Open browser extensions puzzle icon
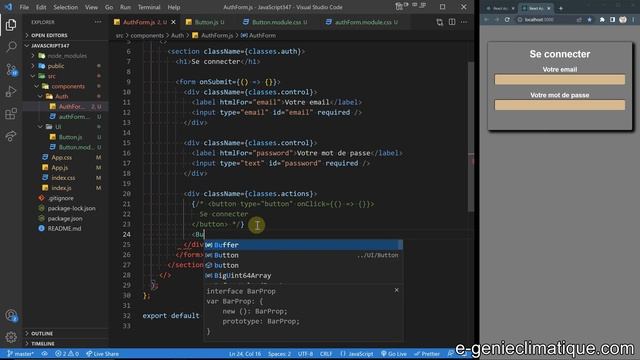Screen dimensions: 640x360 tap(602, 20)
